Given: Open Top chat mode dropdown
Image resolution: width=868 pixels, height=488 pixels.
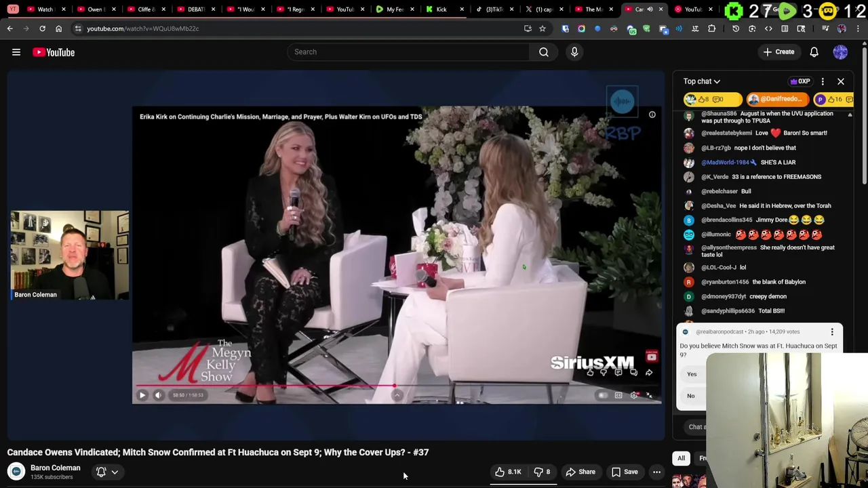Looking at the screenshot, I should [x=702, y=81].
